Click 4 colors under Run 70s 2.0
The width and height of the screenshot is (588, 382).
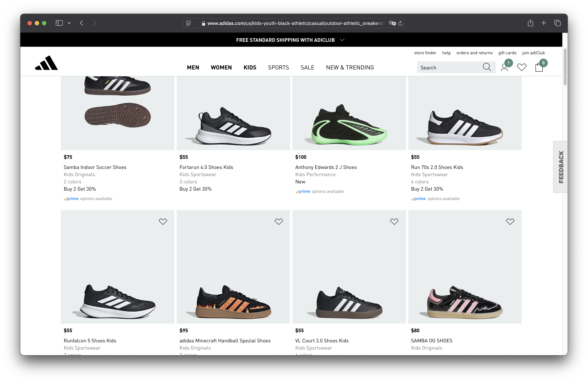point(419,182)
